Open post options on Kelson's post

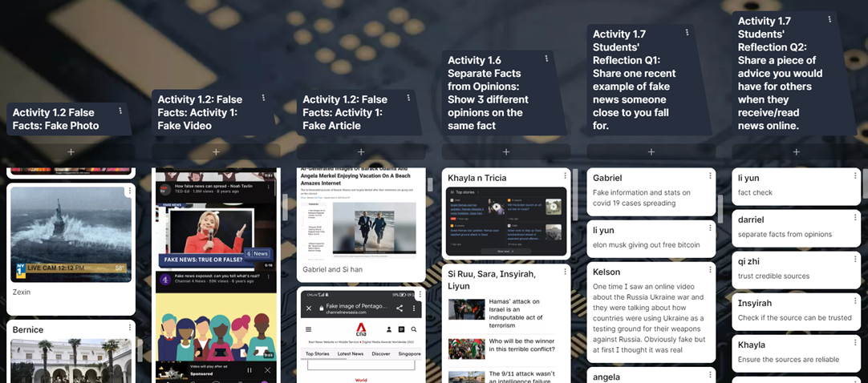coord(707,271)
